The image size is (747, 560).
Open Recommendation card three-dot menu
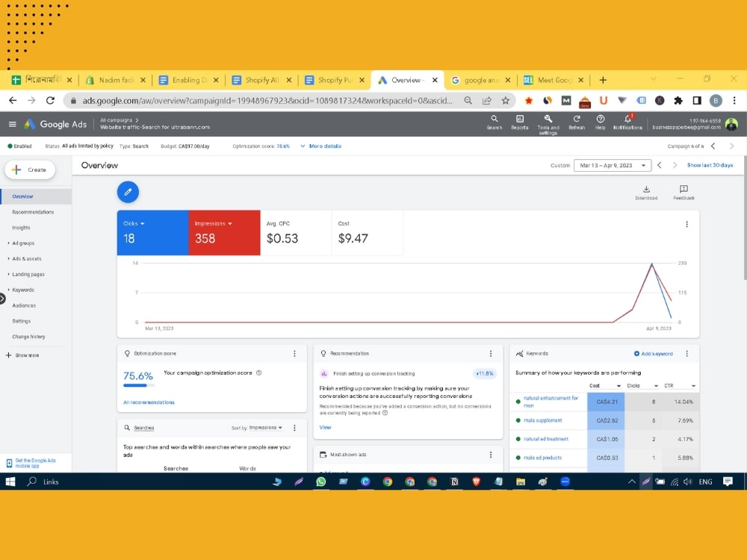491,353
